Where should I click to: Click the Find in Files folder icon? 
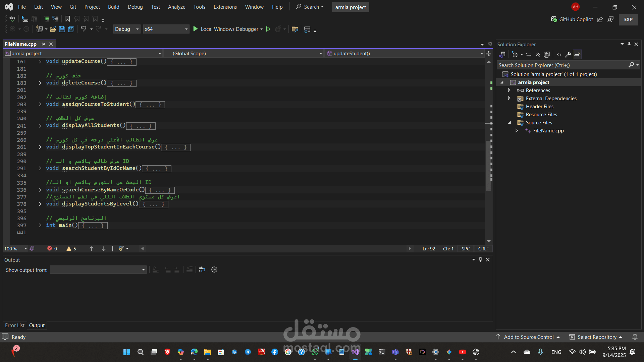point(295,29)
